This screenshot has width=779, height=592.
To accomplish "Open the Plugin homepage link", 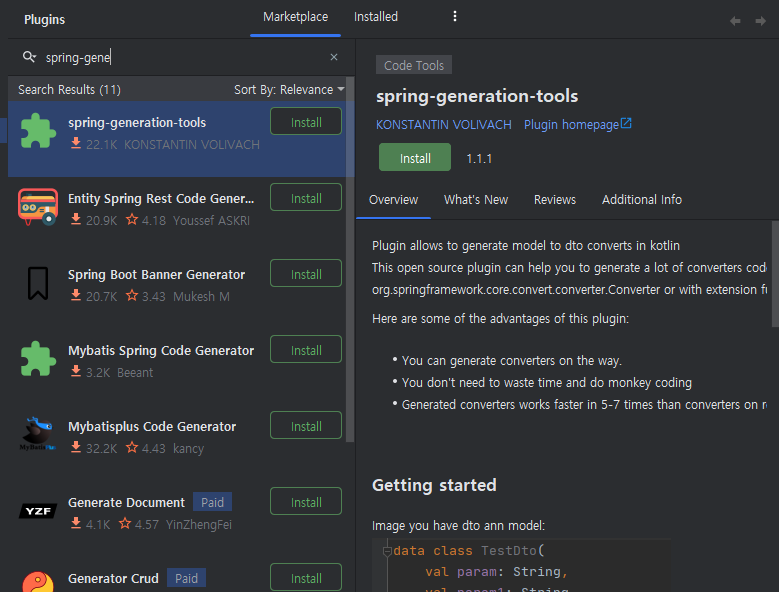I will tap(571, 125).
